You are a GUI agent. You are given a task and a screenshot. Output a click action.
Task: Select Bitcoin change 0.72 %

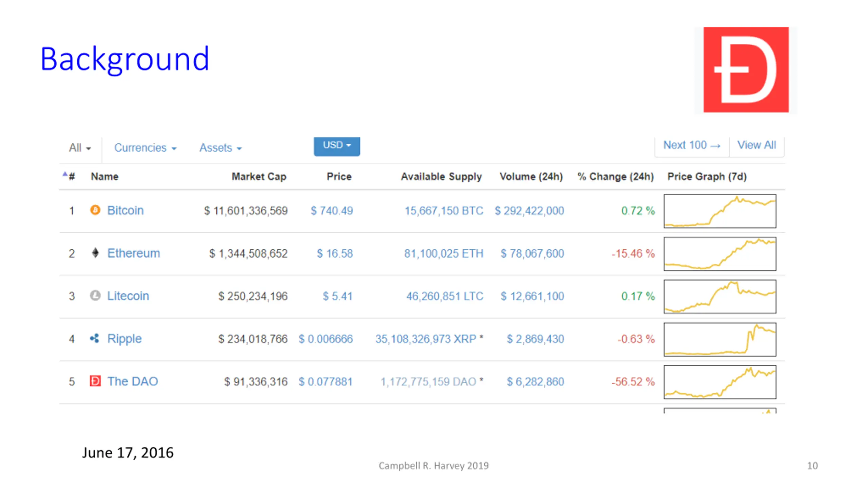[638, 211]
